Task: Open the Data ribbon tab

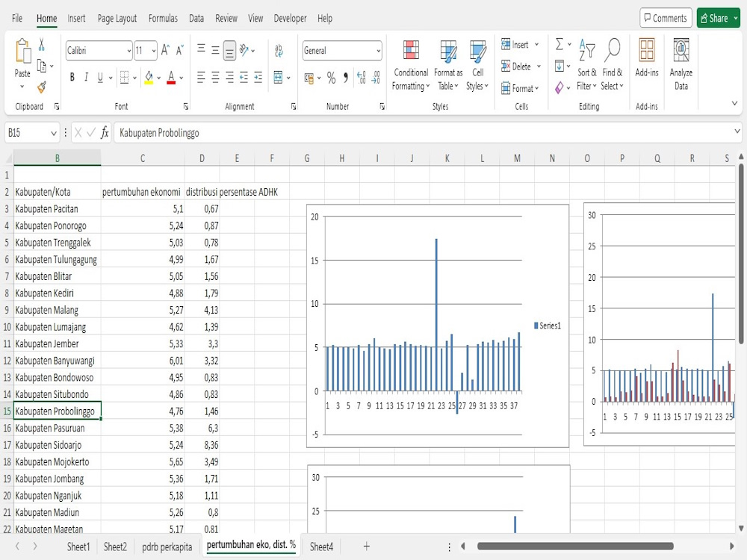Action: pos(196,18)
